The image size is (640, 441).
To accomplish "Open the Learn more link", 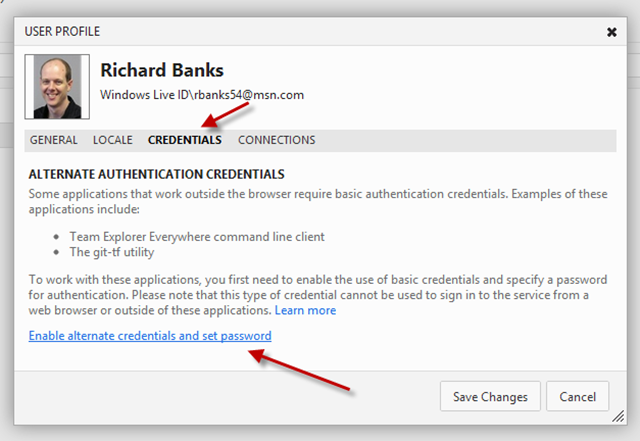I will (x=305, y=311).
